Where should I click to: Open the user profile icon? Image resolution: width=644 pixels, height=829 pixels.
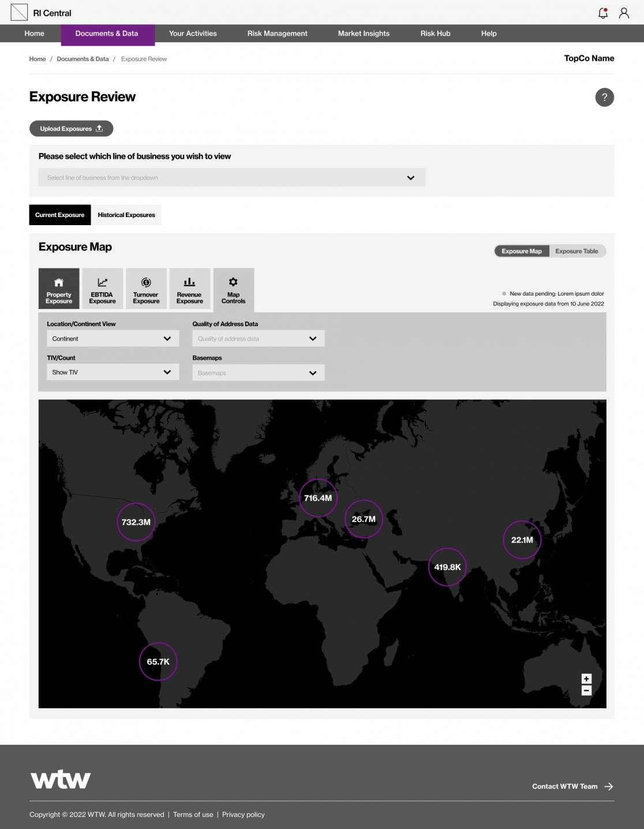[624, 13]
